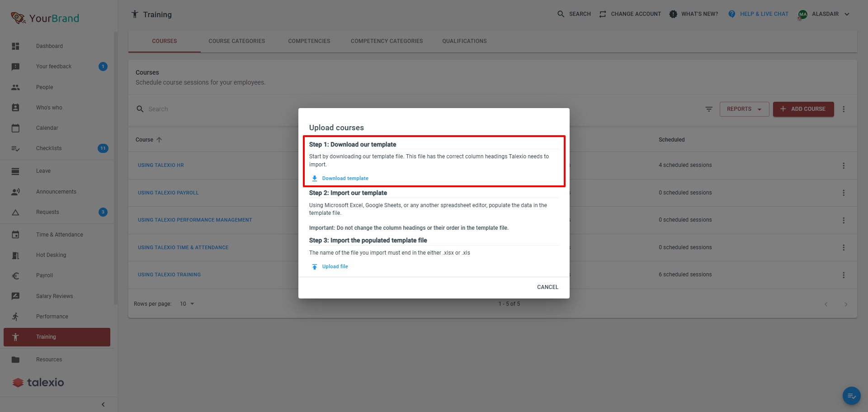The height and width of the screenshot is (412, 868).
Task: Open row menu for Using Talexio Payroll
Action: click(844, 193)
